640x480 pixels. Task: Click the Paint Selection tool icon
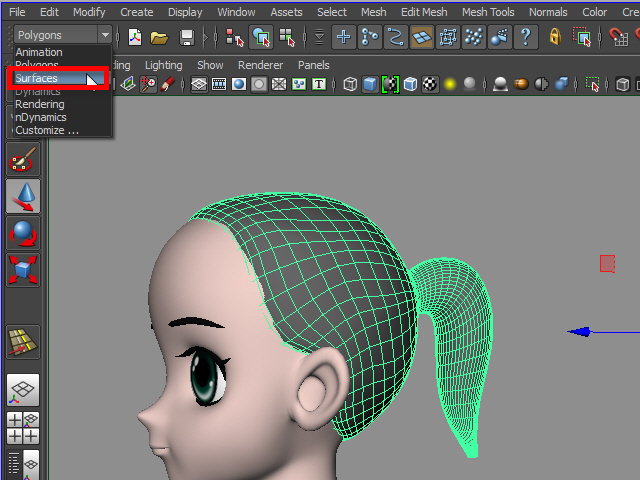pos(23,158)
